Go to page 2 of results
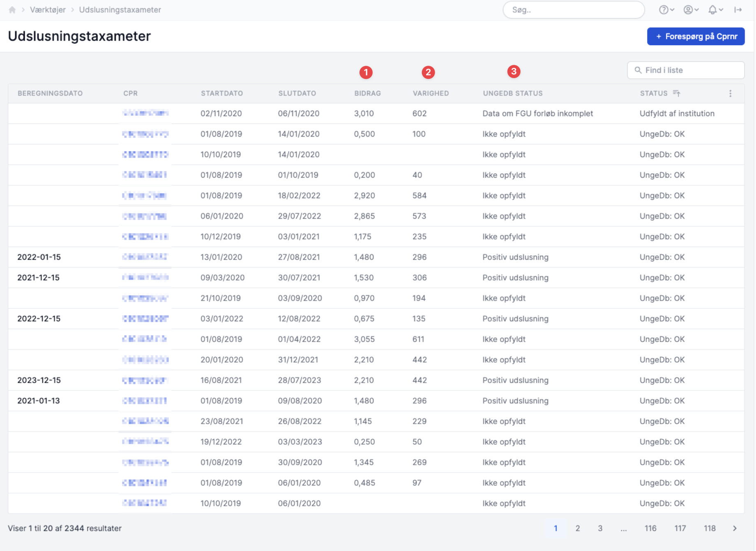The height and width of the screenshot is (551, 756). coord(577,528)
